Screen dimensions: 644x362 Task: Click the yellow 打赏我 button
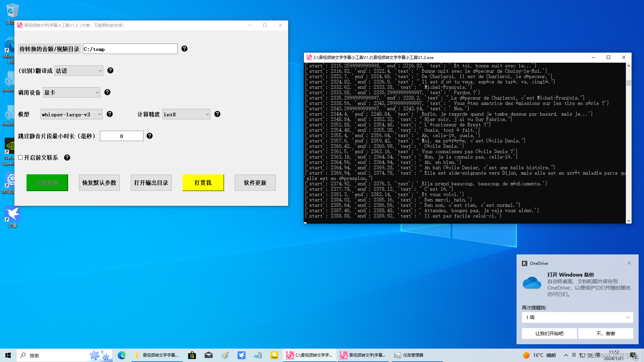203,183
